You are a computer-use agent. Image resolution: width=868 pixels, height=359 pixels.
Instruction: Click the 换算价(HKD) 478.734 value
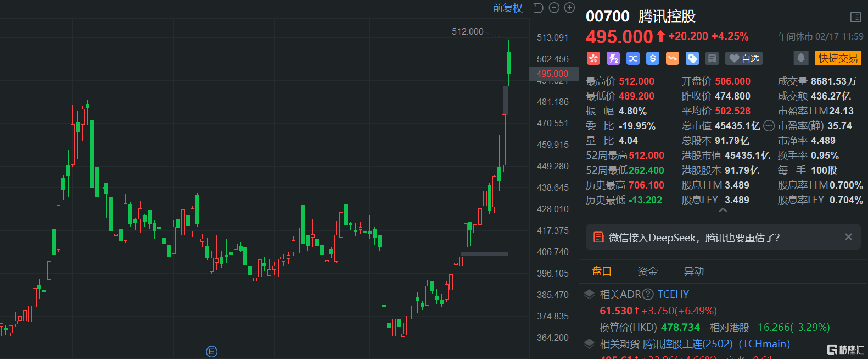point(680,327)
